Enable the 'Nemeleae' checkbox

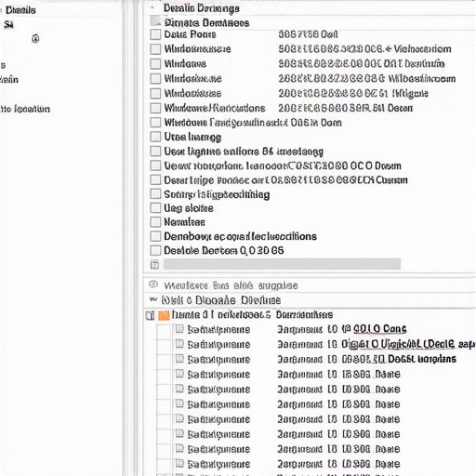click(x=155, y=222)
